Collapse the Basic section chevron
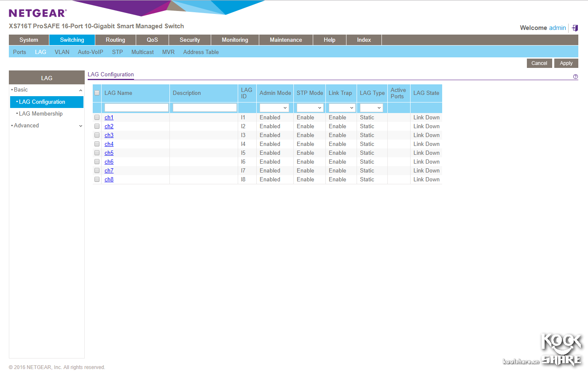Screen dimensions: 588x372 pos(81,90)
